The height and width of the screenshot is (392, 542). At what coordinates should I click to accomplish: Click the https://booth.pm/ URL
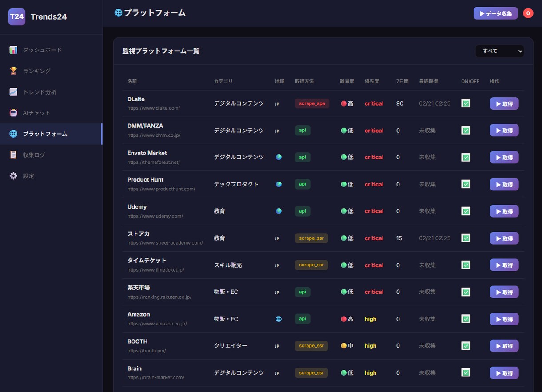[147, 351]
